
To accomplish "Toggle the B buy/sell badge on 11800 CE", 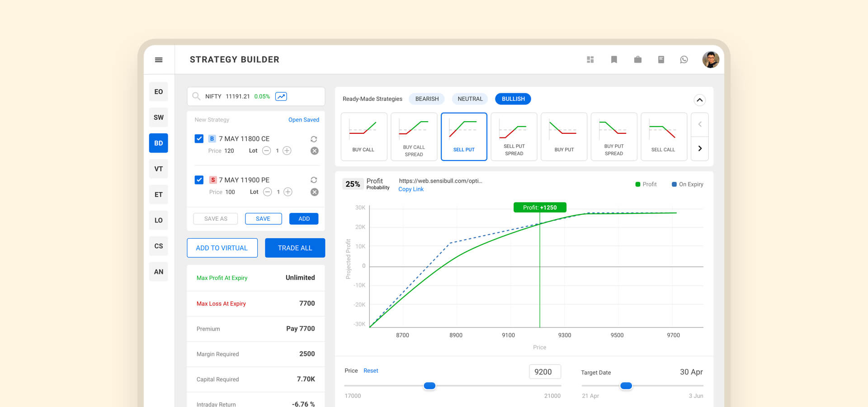I will tap(212, 139).
